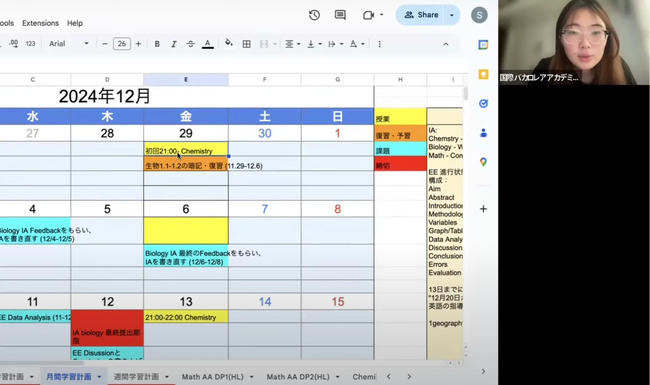Open version history clock icon
650x385 pixels.
click(x=314, y=15)
